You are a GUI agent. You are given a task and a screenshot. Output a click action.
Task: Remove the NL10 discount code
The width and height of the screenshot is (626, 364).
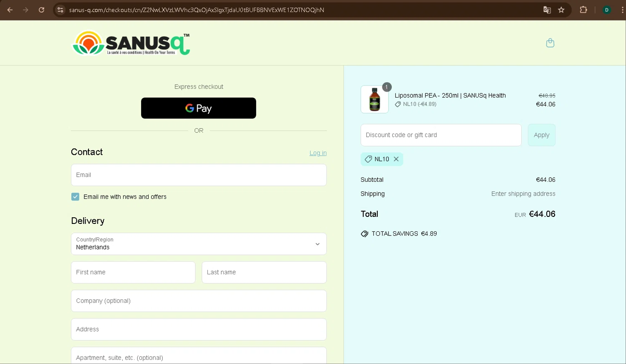pos(396,159)
